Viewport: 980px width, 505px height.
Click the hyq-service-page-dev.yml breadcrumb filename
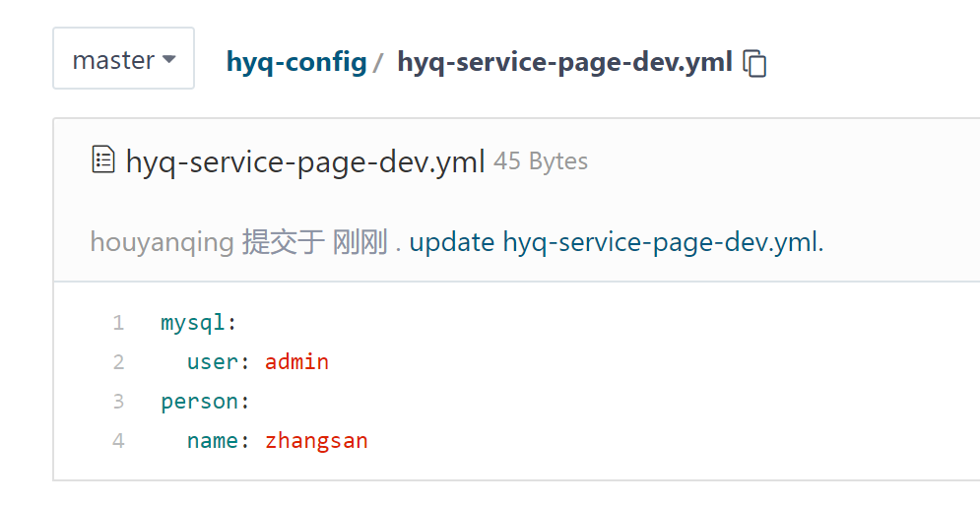coord(564,62)
